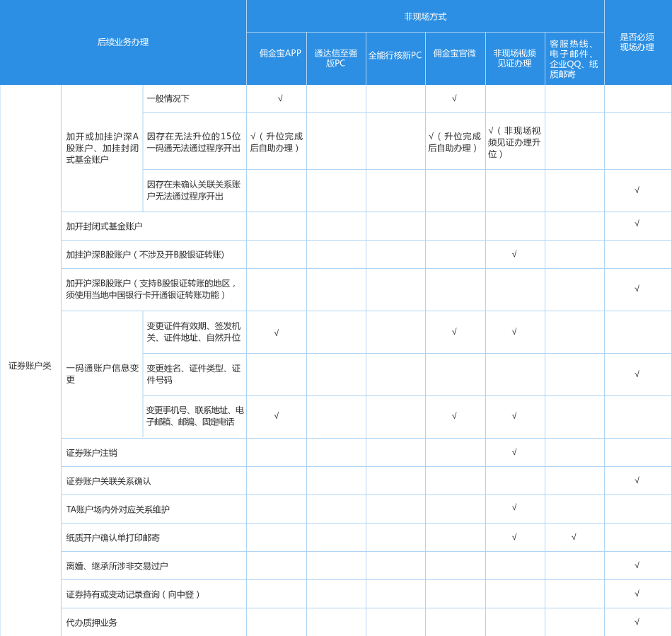The width and height of the screenshot is (672, 636).
Task: Click 视频见证 checkmark for TA账户场内外对应关系维护
Action: (514, 507)
